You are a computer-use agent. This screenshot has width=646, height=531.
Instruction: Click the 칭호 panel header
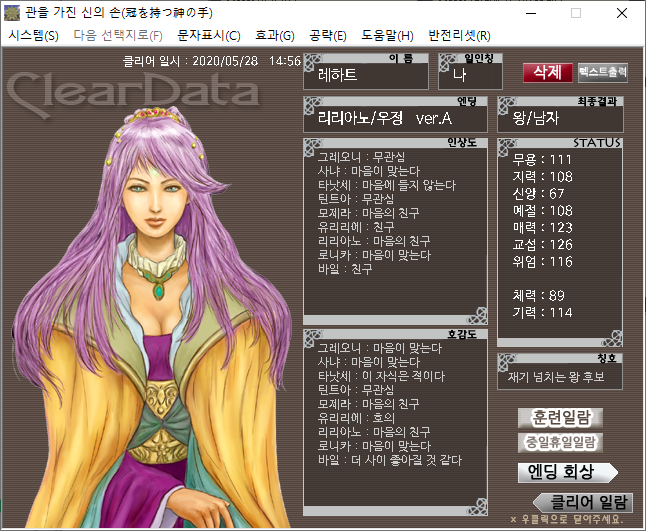point(560,358)
